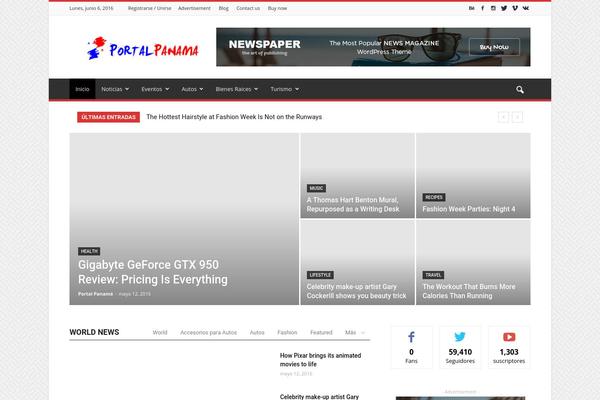Select the Featured filter tab

point(321,333)
